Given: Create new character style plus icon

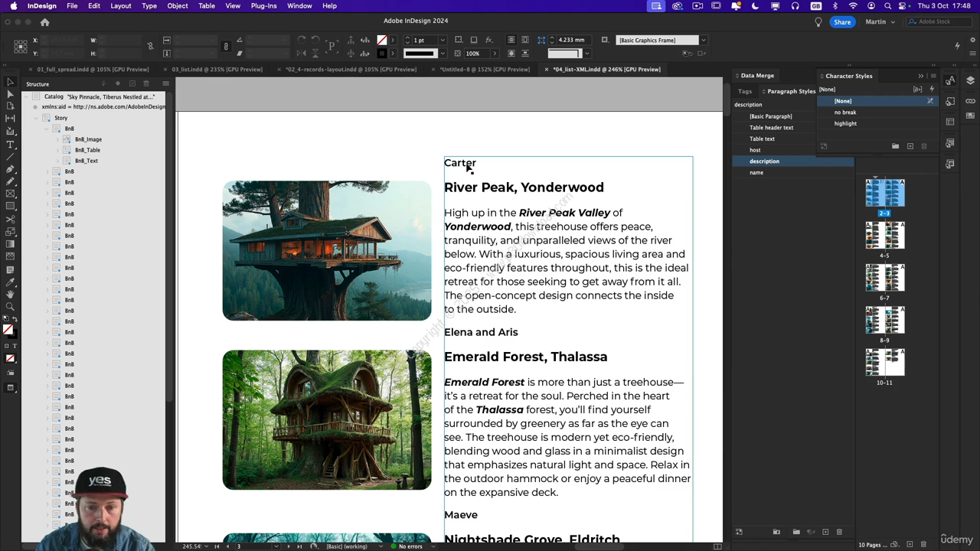Looking at the screenshot, I should point(910,146).
